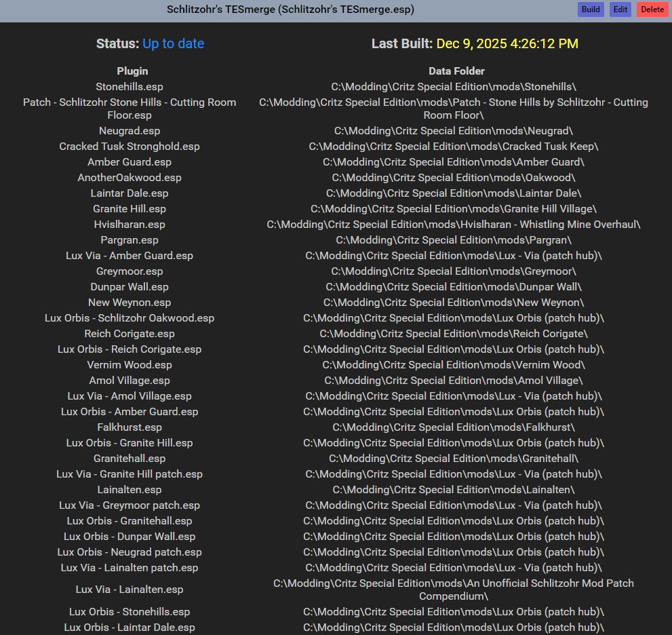Select 'Lux Via - Greymoor patch.esp'
672x635 pixels.
pos(130,505)
